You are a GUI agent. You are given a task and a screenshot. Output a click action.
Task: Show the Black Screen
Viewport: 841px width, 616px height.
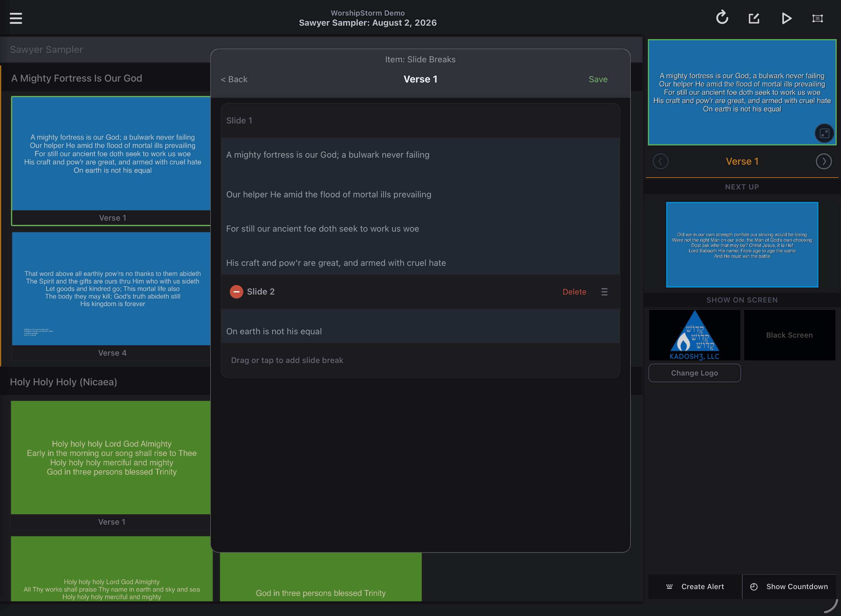click(790, 335)
